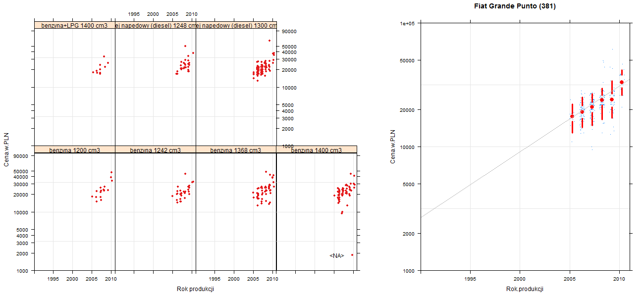The image size is (644, 297).
Task: Select the diesel 1248 cm panel header
Action: tap(155, 25)
